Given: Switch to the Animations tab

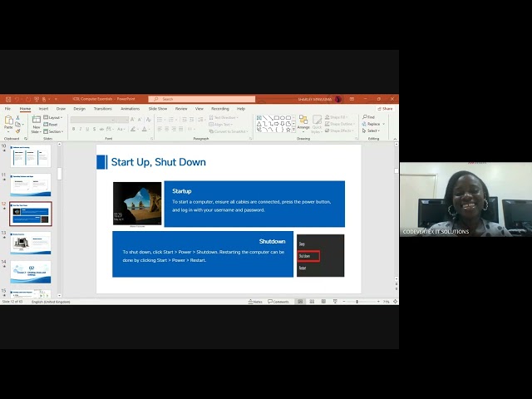Looking at the screenshot, I should 130,109.
